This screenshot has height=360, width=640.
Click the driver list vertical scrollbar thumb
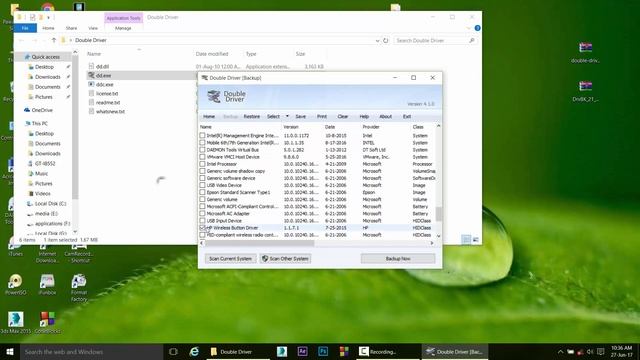click(x=438, y=214)
